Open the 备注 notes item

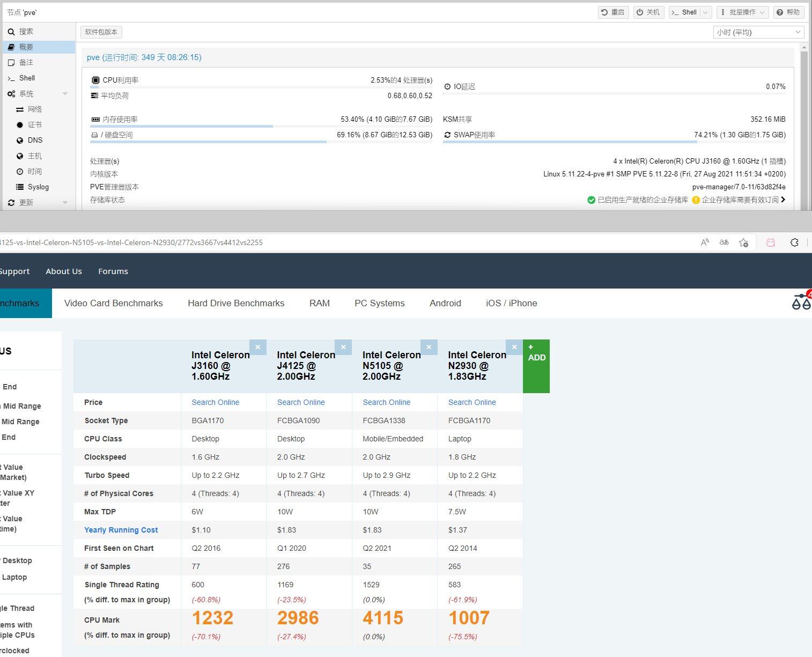tap(39, 63)
